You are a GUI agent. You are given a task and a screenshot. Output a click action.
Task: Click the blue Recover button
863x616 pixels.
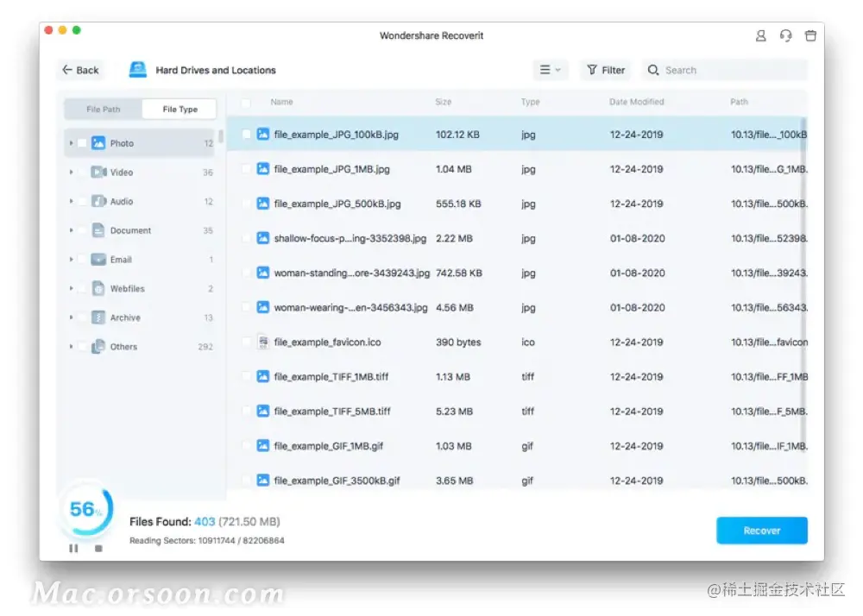[x=762, y=531]
